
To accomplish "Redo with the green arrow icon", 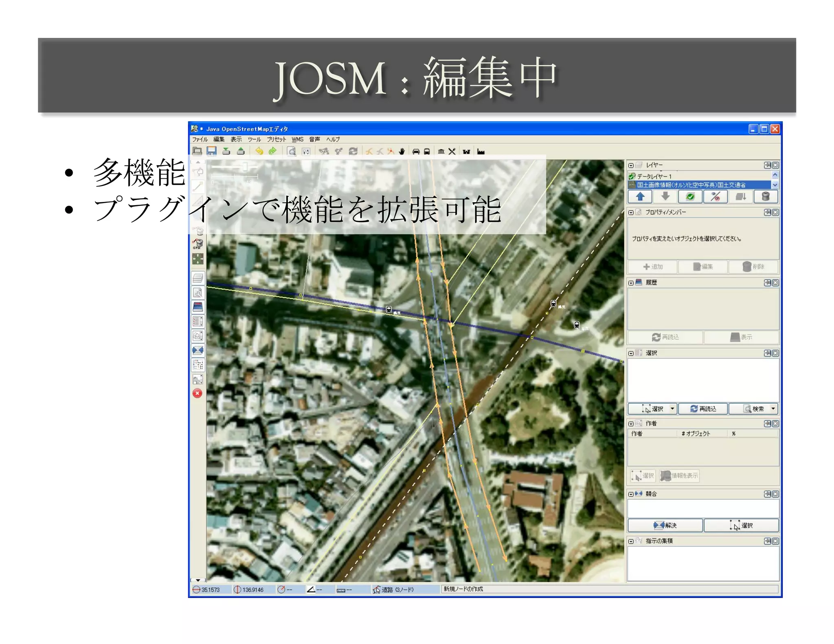I will [x=272, y=151].
